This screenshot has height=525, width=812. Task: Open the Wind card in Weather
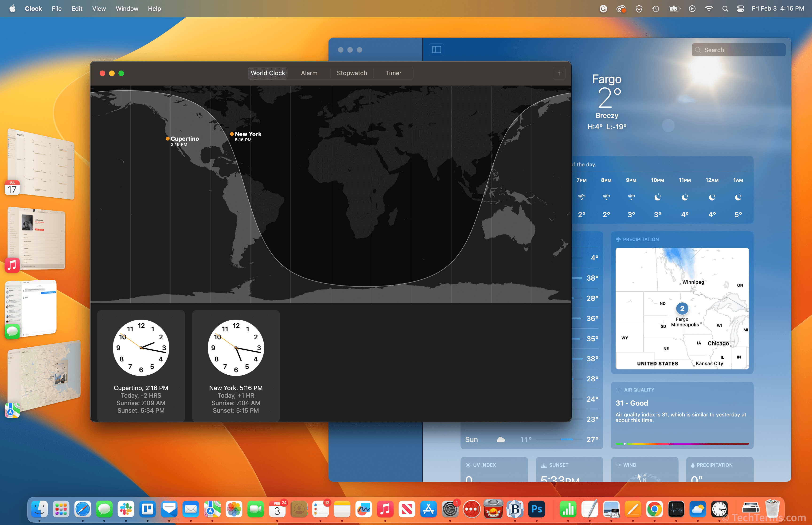(x=644, y=470)
